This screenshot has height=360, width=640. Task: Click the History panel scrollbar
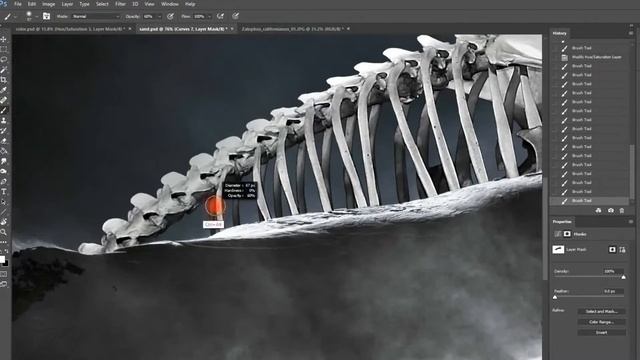click(x=631, y=171)
